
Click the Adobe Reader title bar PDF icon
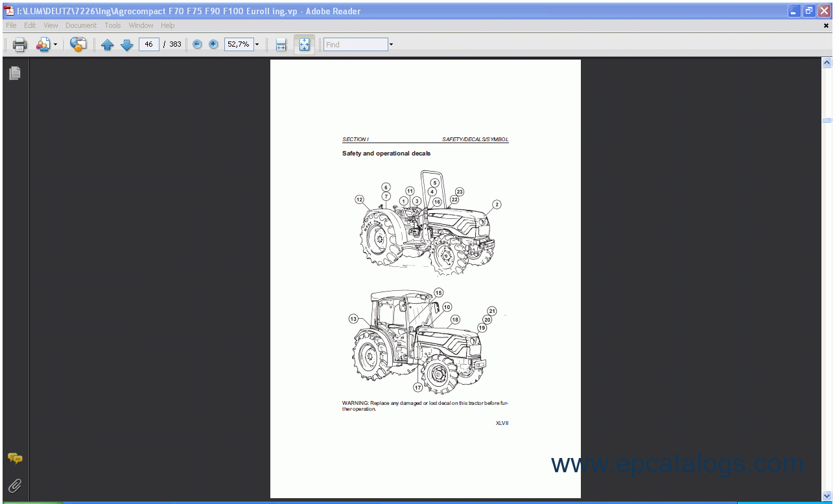tap(8, 10)
